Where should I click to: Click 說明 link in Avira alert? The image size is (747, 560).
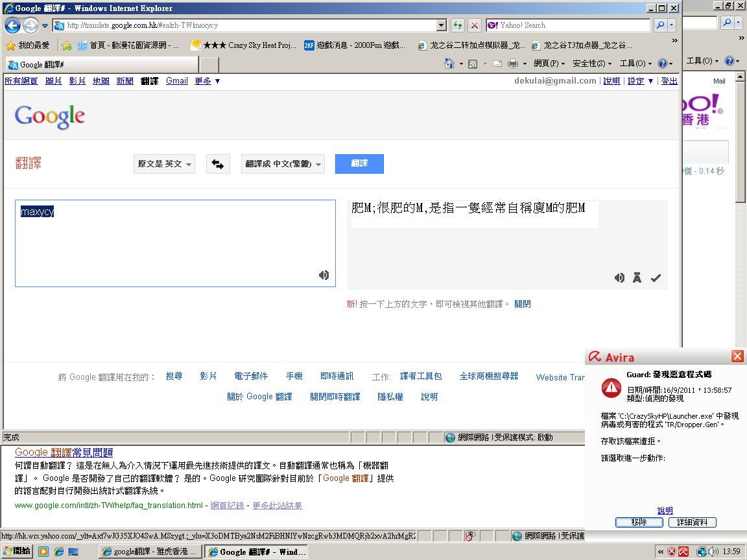(665, 511)
